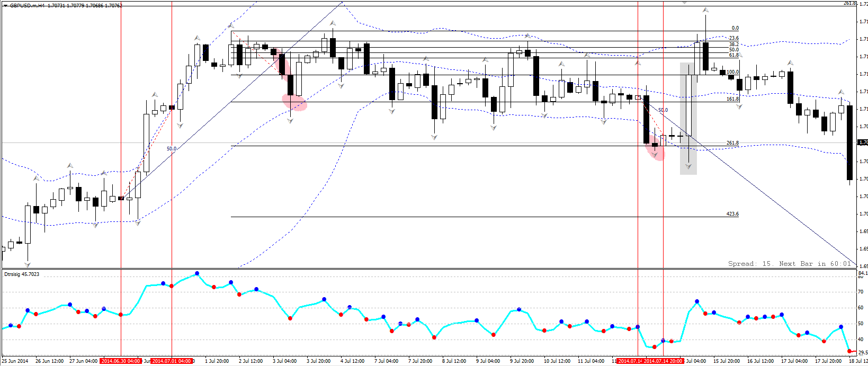Click the 3 Jul 04:00 time axis label
The width and height of the screenshot is (868, 366).
285,361
